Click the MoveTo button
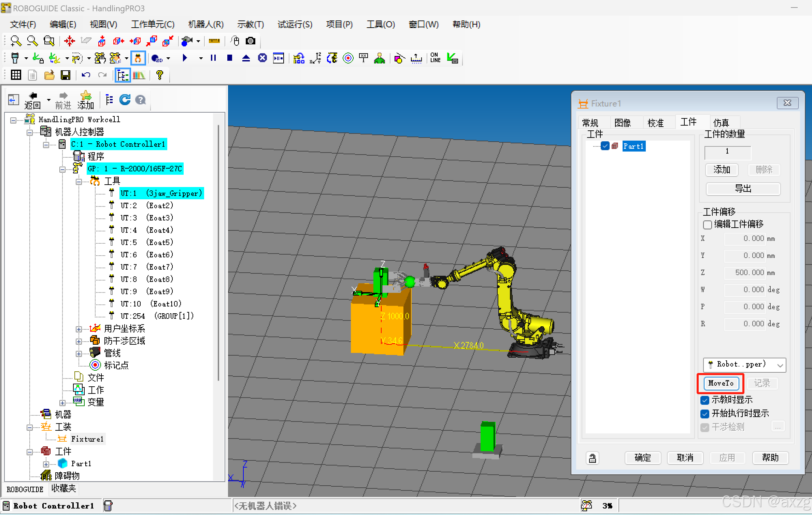 point(721,383)
